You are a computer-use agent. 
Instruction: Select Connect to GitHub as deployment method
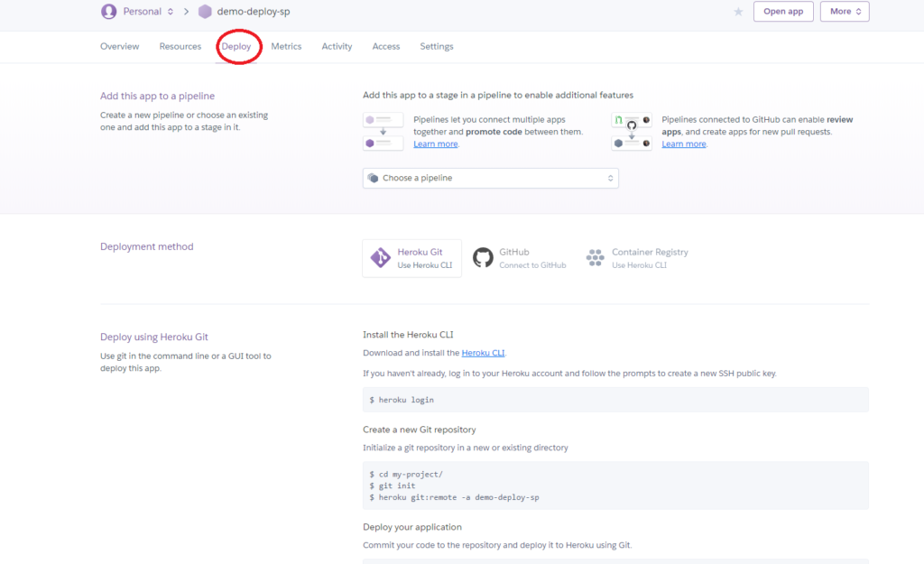coord(518,257)
